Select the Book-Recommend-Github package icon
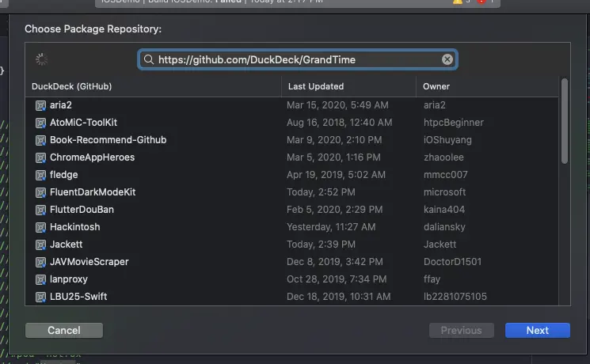The width and height of the screenshot is (590, 364). [x=40, y=140]
